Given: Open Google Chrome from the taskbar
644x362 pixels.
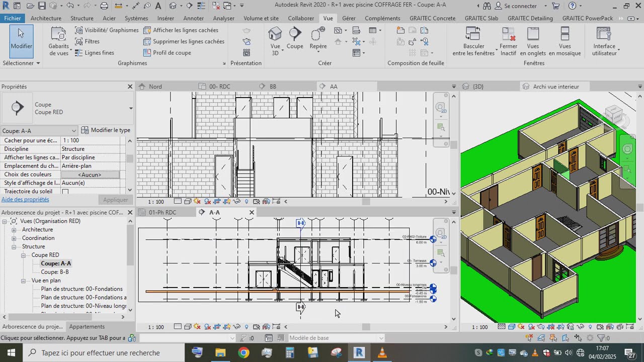Looking at the screenshot, I should click(x=244, y=352).
